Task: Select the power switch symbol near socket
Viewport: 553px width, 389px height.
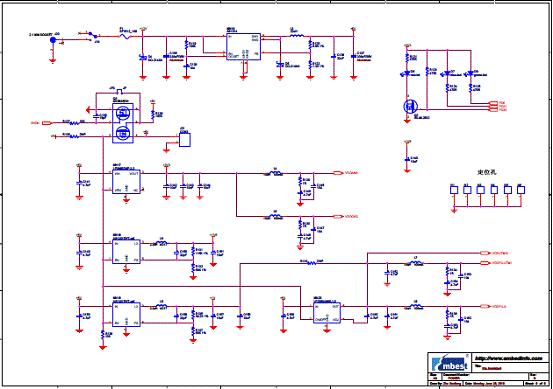Action: (92, 35)
